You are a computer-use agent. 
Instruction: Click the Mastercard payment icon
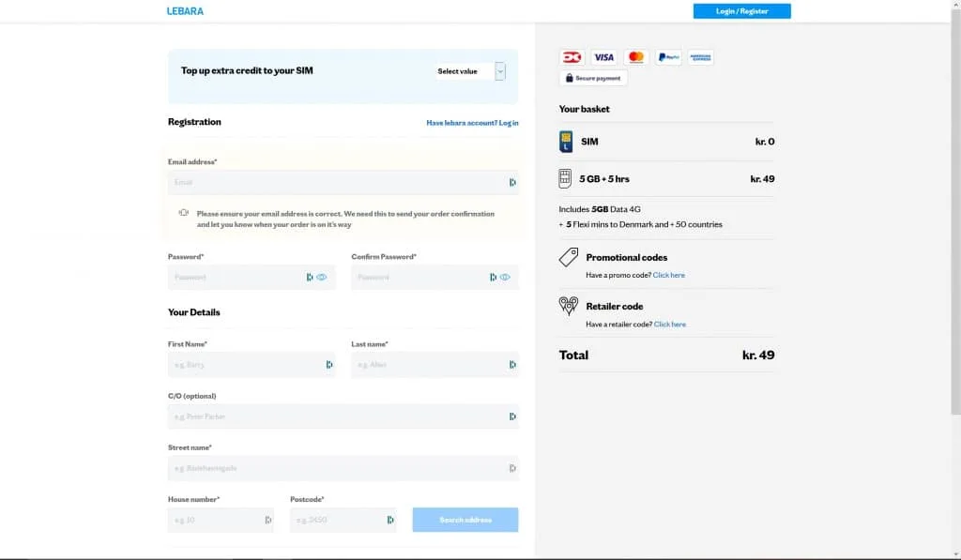[x=636, y=57]
